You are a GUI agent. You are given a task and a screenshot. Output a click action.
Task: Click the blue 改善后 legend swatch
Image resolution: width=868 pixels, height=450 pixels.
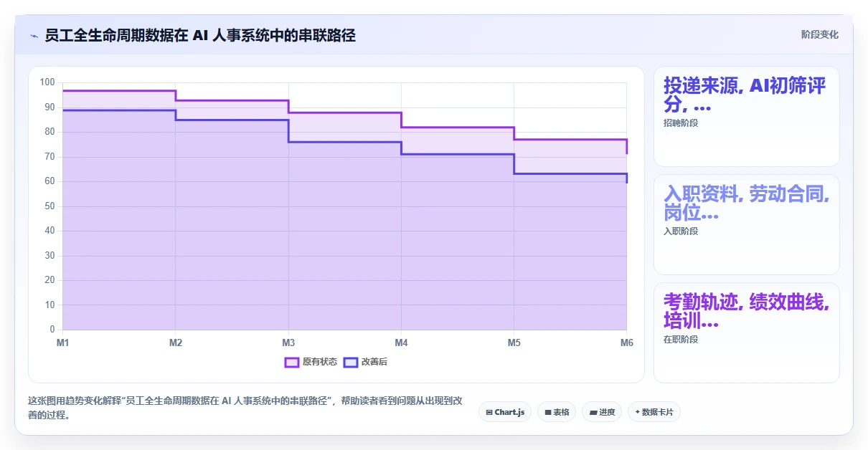[350, 362]
